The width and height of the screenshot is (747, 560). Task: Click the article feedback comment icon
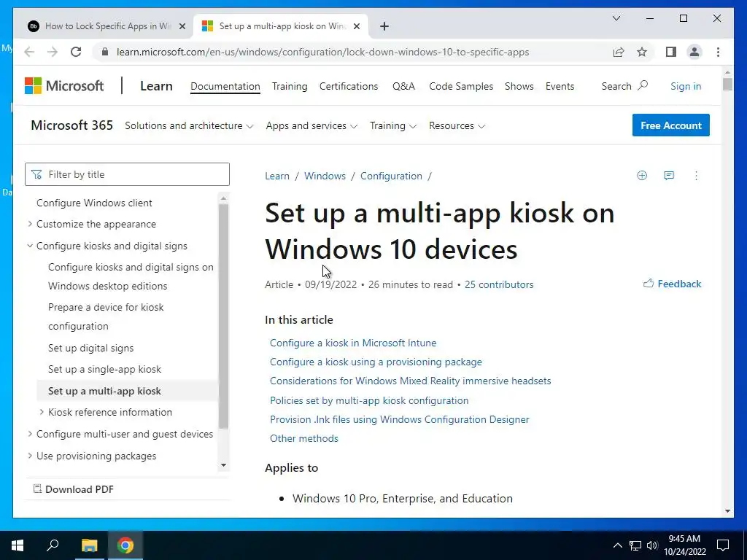tap(669, 176)
